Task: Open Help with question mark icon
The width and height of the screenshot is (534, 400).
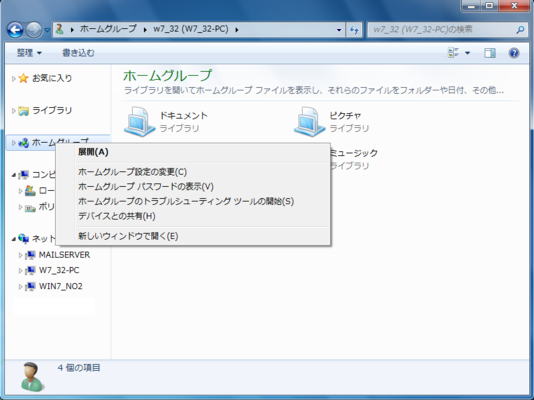Action: point(514,53)
